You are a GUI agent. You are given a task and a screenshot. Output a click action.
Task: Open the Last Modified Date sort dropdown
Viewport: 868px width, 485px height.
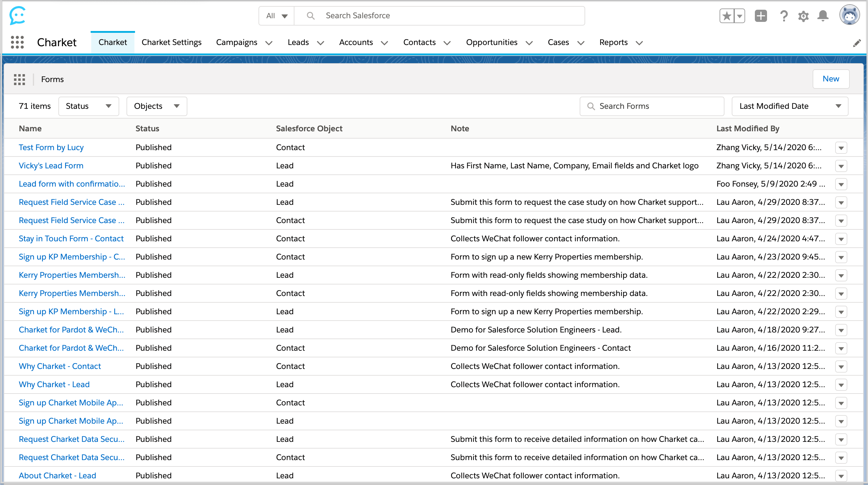pyautogui.click(x=790, y=106)
